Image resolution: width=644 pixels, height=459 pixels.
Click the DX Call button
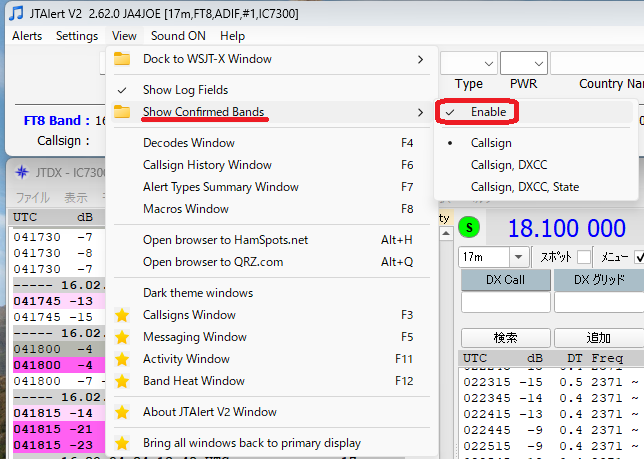point(506,280)
